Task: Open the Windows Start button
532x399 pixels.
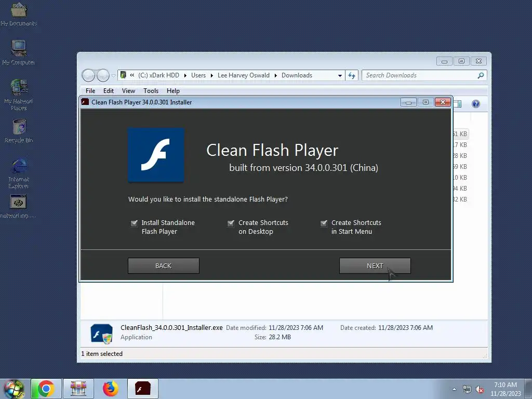Action: coord(14,389)
